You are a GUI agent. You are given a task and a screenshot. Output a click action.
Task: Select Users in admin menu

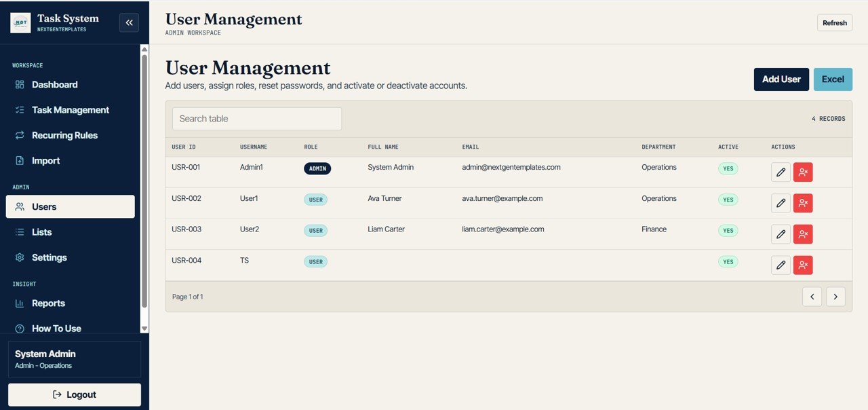click(x=71, y=206)
